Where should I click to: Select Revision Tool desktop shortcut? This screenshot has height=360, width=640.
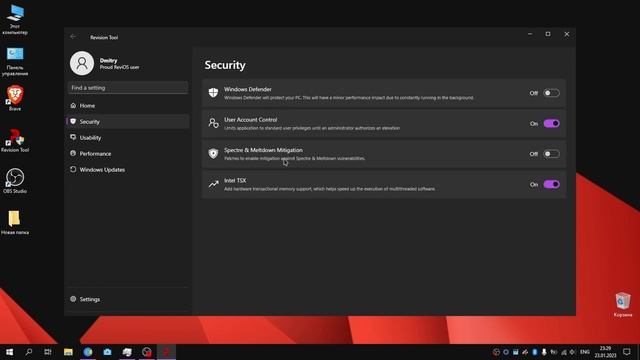click(15, 140)
